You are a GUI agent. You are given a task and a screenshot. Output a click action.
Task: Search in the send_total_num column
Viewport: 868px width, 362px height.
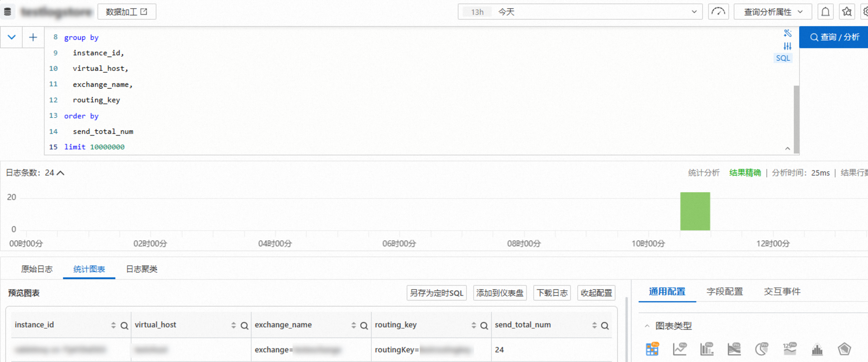[605, 326]
